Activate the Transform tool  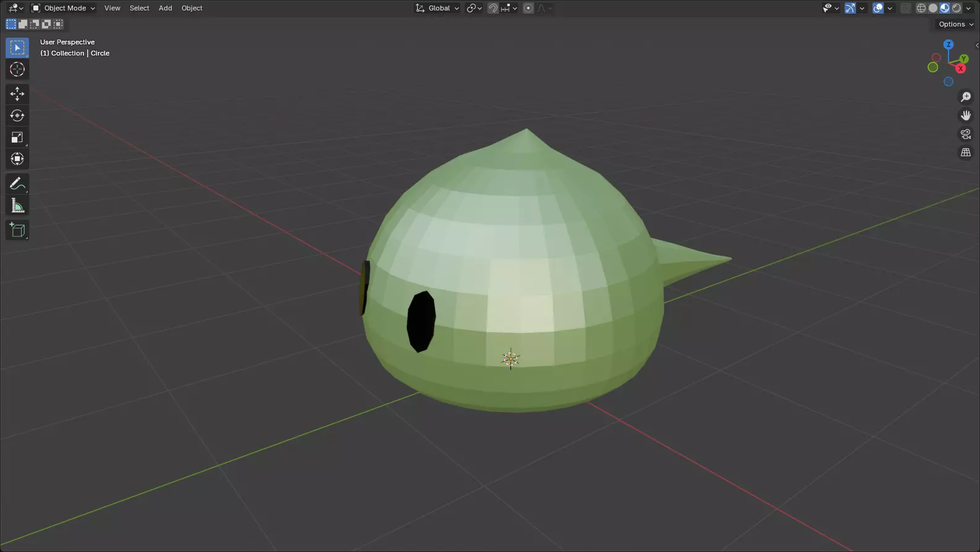click(x=17, y=159)
